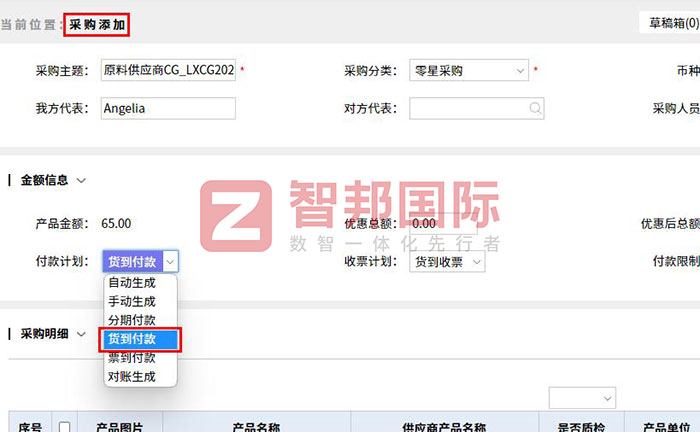Click the search icon in 对方代表 field
The image size is (700, 432).
[x=536, y=108]
